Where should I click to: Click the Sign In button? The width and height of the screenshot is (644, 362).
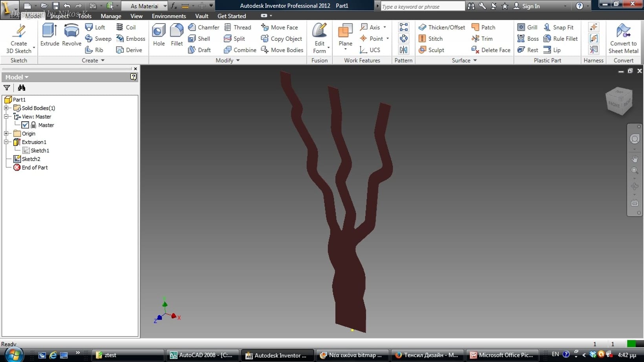tap(527, 6)
